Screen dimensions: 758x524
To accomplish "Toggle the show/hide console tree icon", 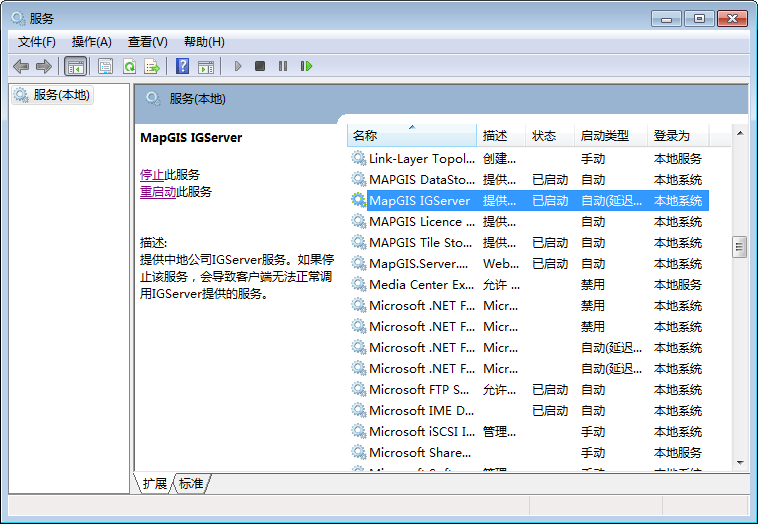I will (x=75, y=66).
